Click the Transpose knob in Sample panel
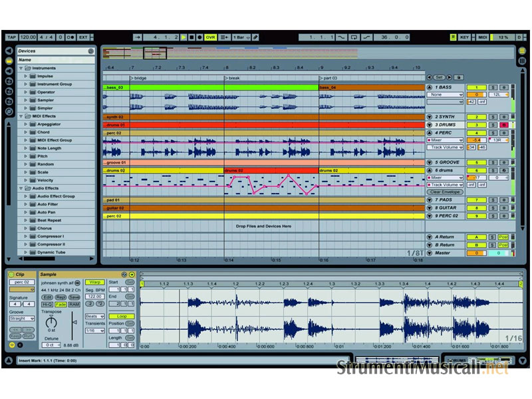532x399 pixels. point(51,323)
